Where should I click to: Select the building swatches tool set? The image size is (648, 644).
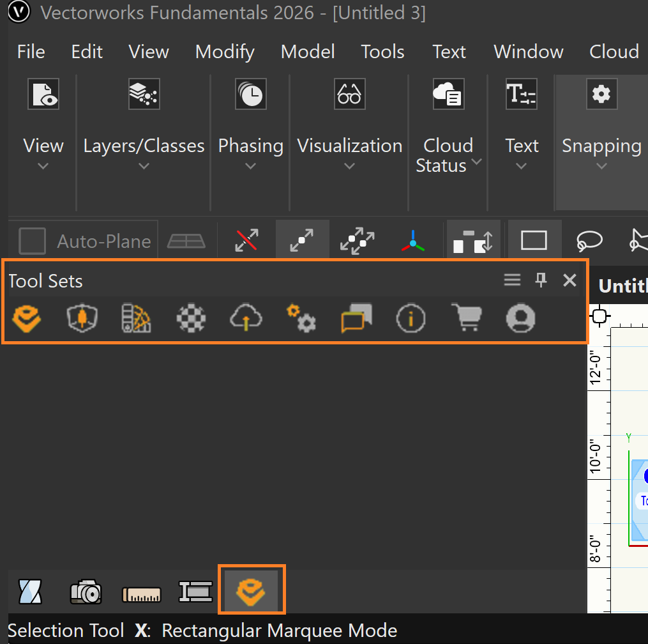click(137, 318)
